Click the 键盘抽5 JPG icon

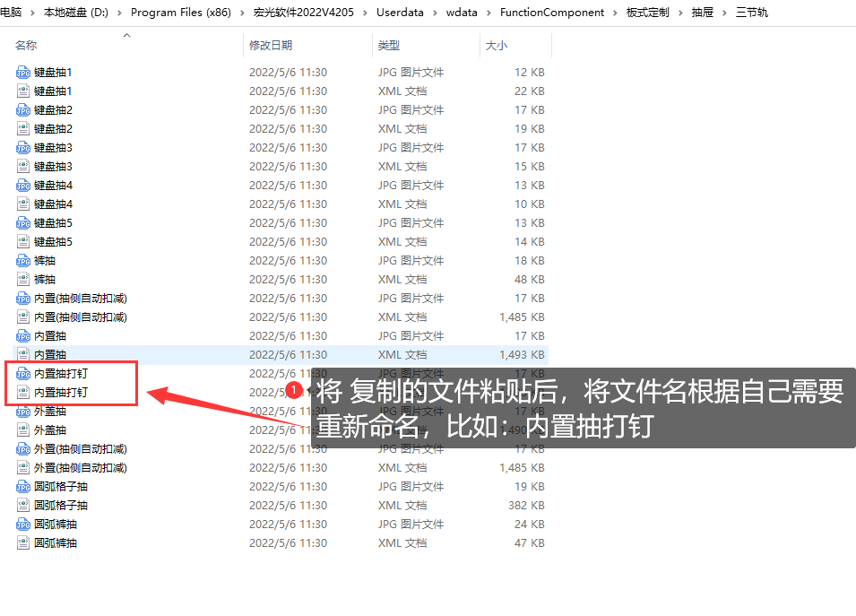click(23, 222)
